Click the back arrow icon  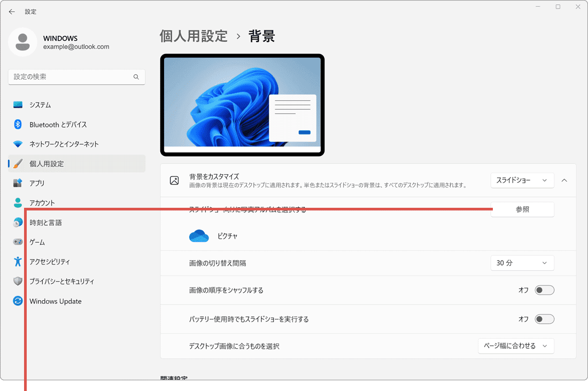coord(12,12)
